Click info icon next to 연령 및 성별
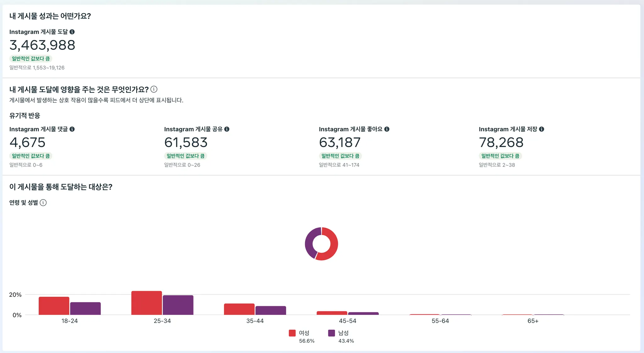The height and width of the screenshot is (353, 644). [x=43, y=203]
